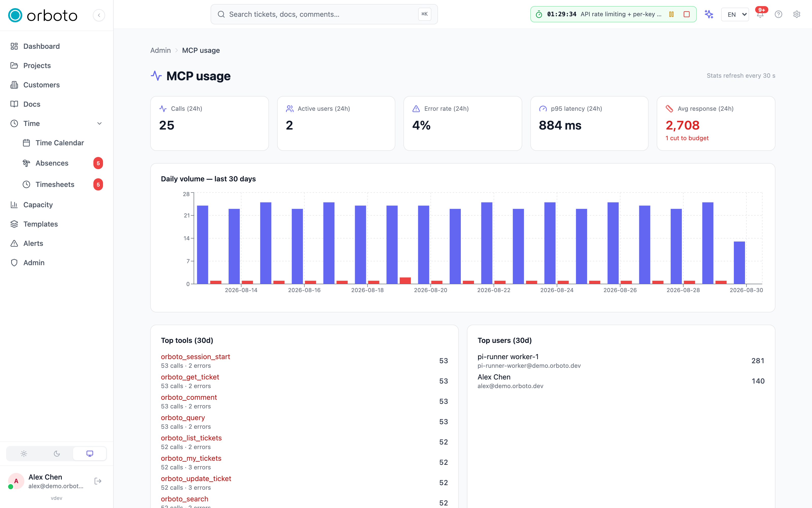Go to Projects page
This screenshot has width=812, height=508.
click(56, 66)
